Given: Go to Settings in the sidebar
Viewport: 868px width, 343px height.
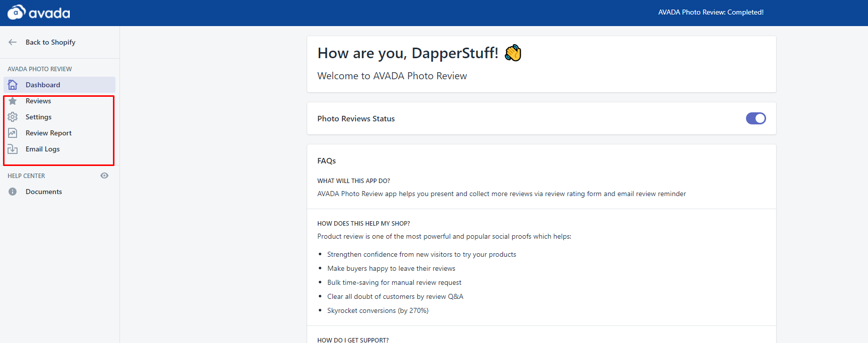Looking at the screenshot, I should 59,117.
